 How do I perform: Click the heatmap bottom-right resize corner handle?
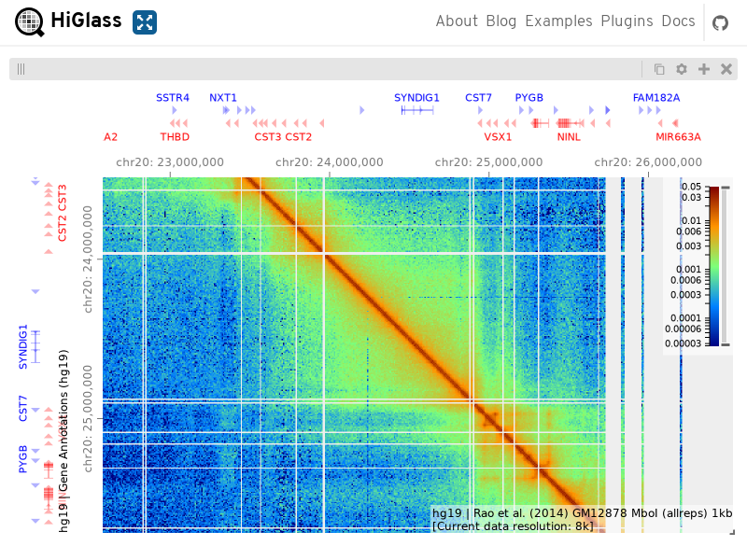click(x=732, y=532)
